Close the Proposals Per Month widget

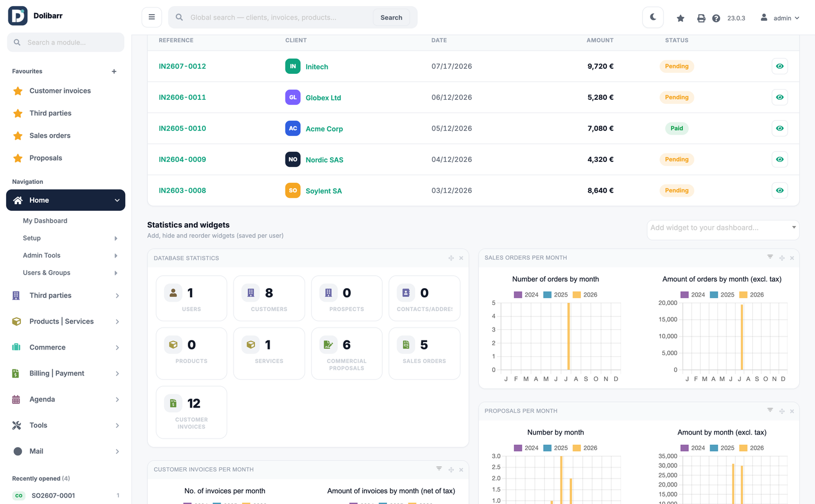(792, 412)
